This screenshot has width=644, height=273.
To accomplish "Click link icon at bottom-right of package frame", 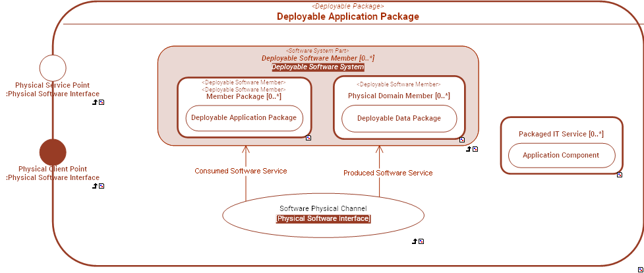I will [x=639, y=269].
